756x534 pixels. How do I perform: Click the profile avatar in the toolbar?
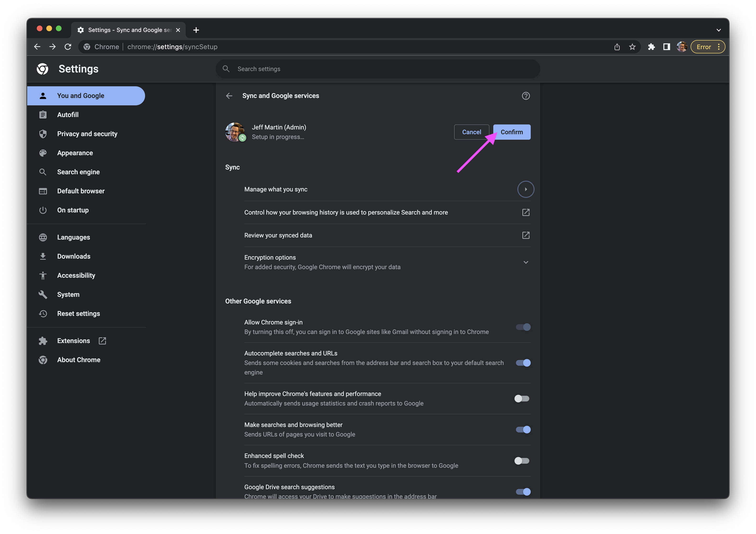(682, 47)
